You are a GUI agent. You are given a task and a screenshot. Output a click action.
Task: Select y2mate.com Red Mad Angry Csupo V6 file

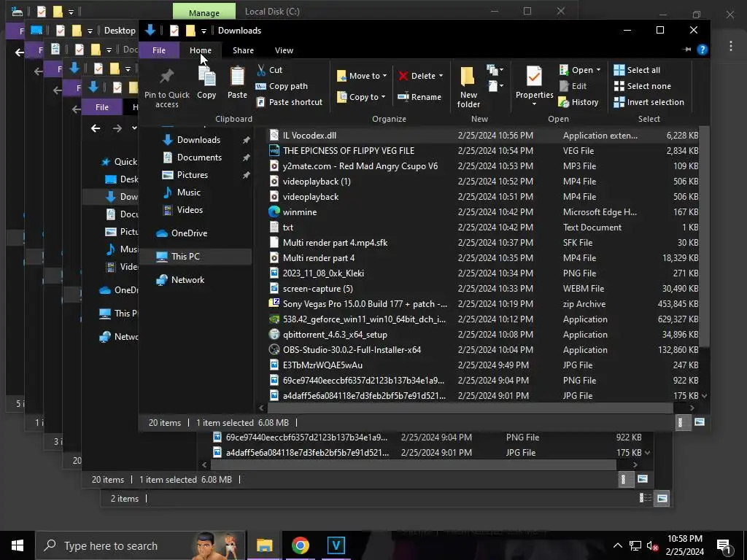pyautogui.click(x=360, y=166)
